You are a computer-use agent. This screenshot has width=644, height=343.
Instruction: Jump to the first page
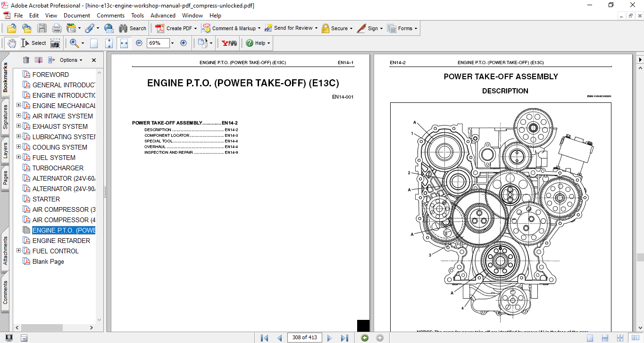[264, 338]
